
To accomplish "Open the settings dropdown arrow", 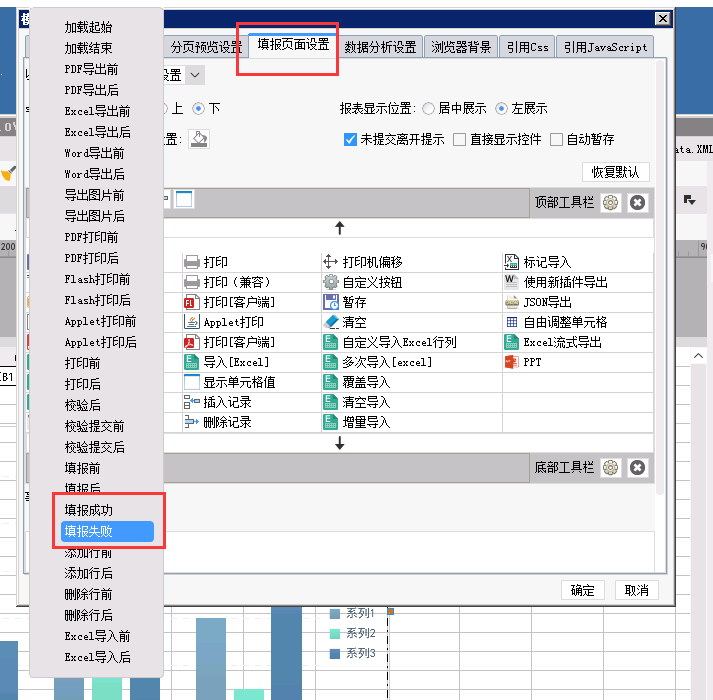I will (195, 75).
